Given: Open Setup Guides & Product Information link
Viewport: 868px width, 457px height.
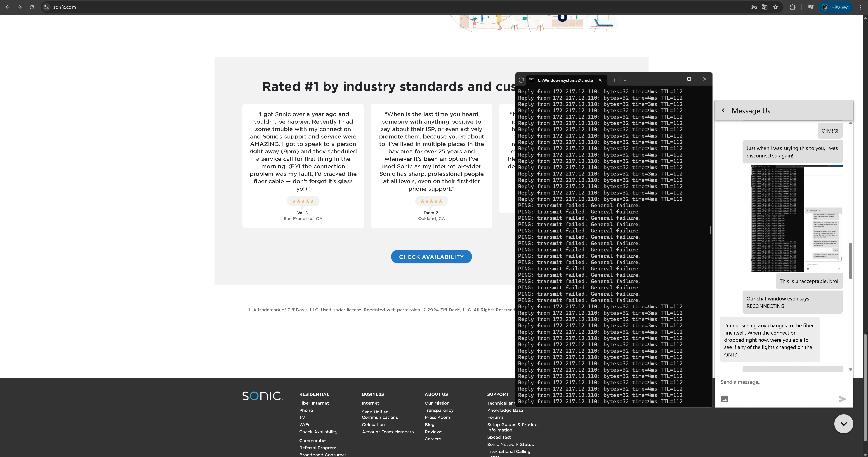Looking at the screenshot, I should [x=513, y=427].
